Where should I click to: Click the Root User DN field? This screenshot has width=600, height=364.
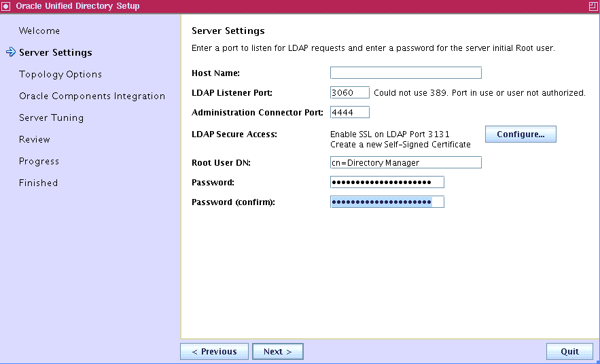(406, 162)
